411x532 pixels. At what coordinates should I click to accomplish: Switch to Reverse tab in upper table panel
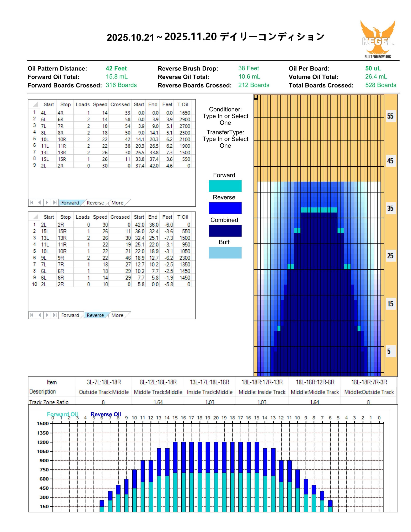(95, 203)
